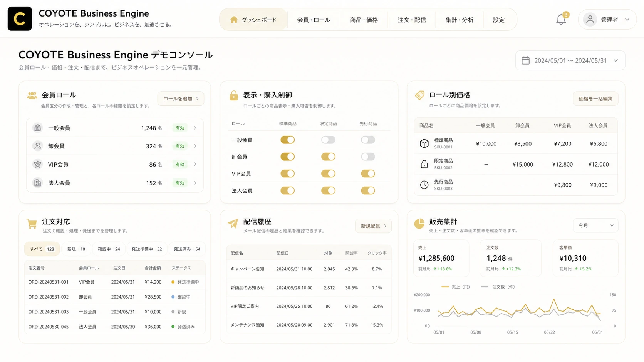The image size is (644, 362).
Task: Expand the 管理者 account menu
Action: (607, 20)
